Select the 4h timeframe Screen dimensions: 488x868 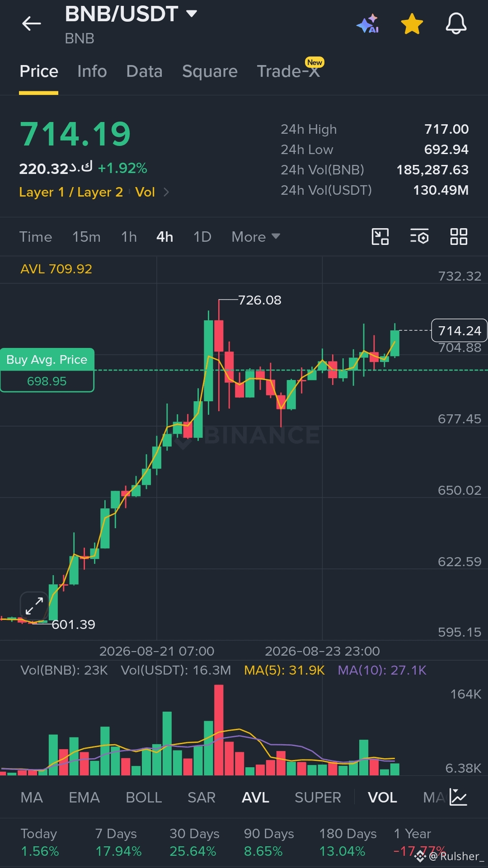tap(165, 237)
